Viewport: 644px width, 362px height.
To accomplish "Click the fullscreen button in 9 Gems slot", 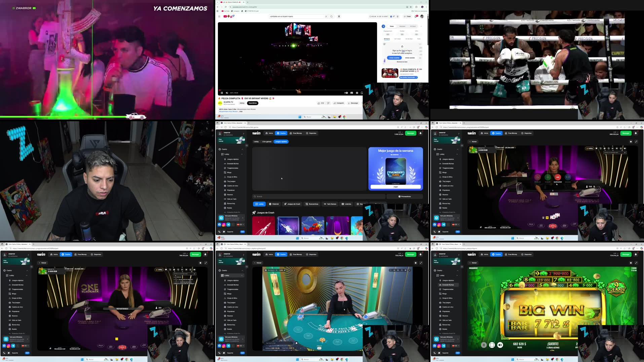I will (492, 345).
